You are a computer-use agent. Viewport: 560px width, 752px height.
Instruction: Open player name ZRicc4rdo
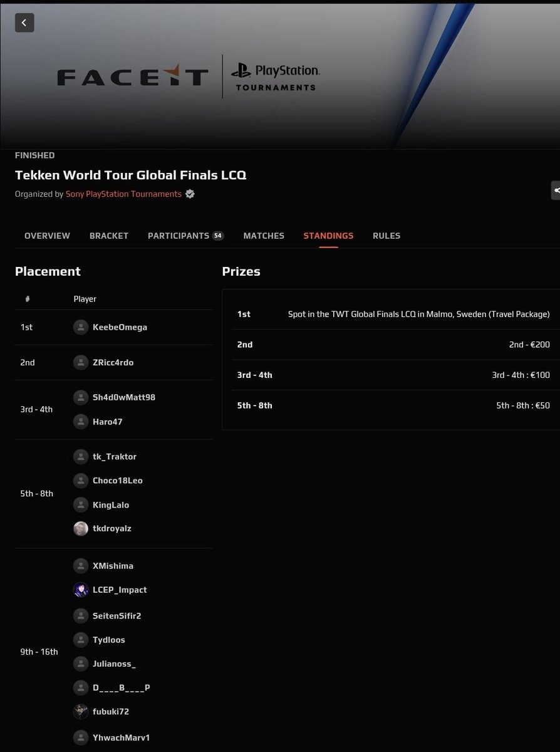[x=113, y=362]
